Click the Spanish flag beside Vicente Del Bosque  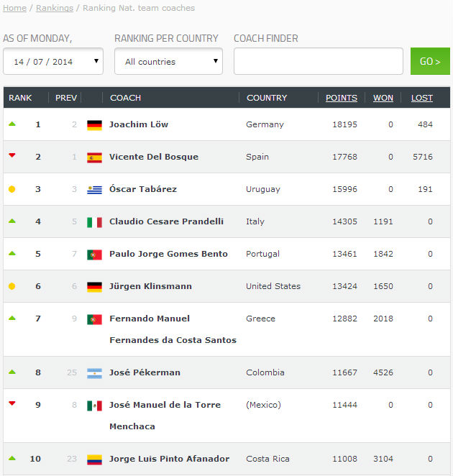(94, 157)
